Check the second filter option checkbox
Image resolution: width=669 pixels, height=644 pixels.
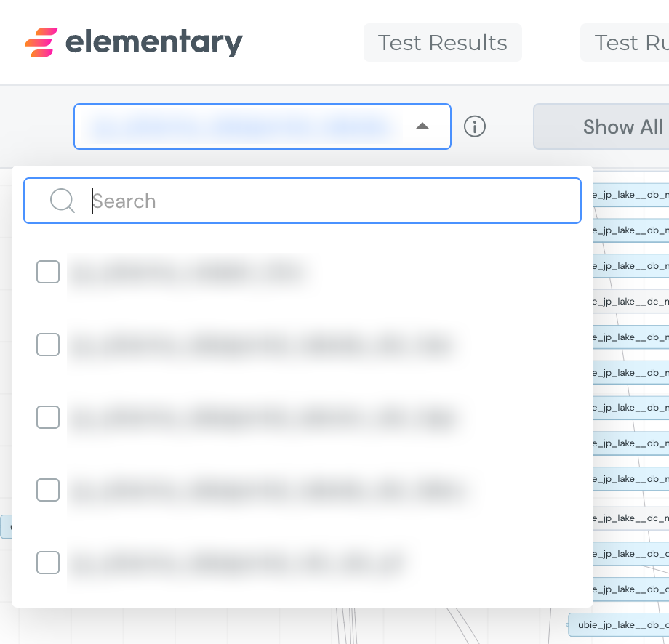(48, 345)
